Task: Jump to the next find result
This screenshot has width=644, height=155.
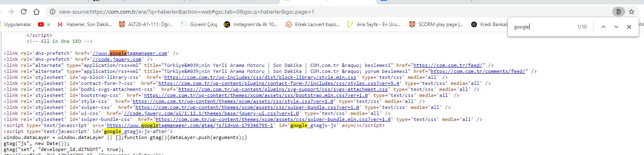Action: (616, 27)
